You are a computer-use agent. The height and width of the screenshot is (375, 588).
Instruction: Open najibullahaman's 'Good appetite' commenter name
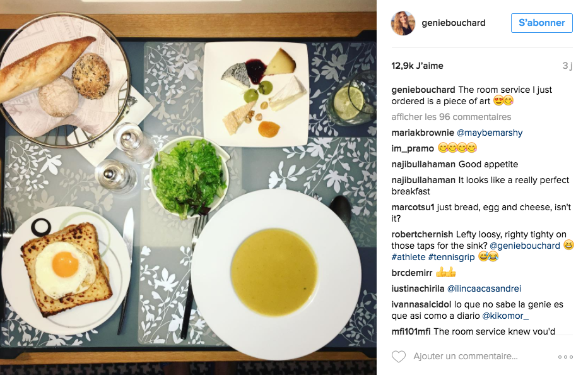click(423, 164)
